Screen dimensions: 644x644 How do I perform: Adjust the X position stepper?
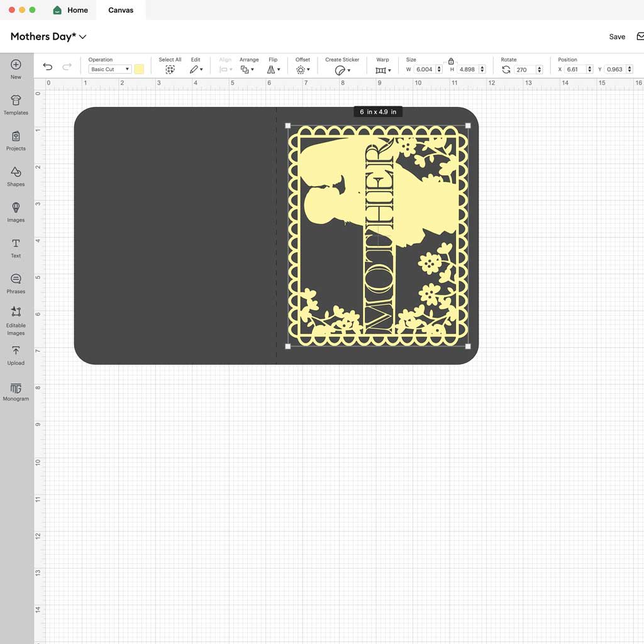point(590,69)
